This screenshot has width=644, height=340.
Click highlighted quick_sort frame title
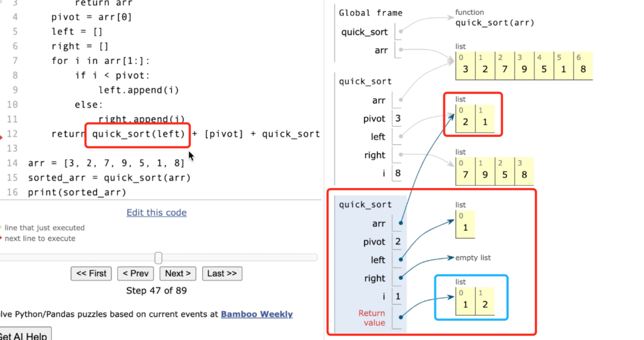[x=365, y=205]
